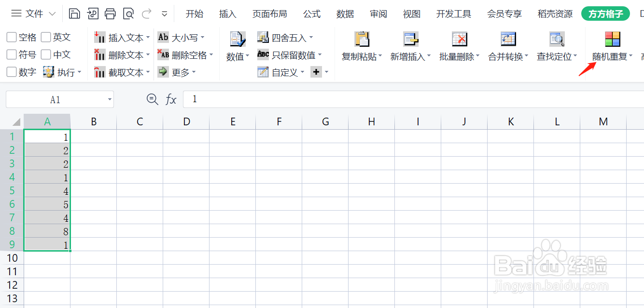Screen dimensions: 644x308
Task: Switch to the 方方格子 tab
Action: coord(606,14)
